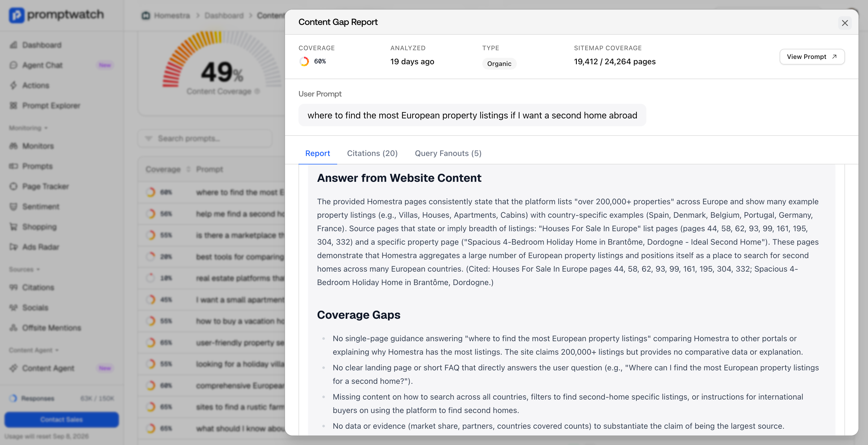Open the 'looking for a holiday villa' row
868x445 pixels.
212,364
